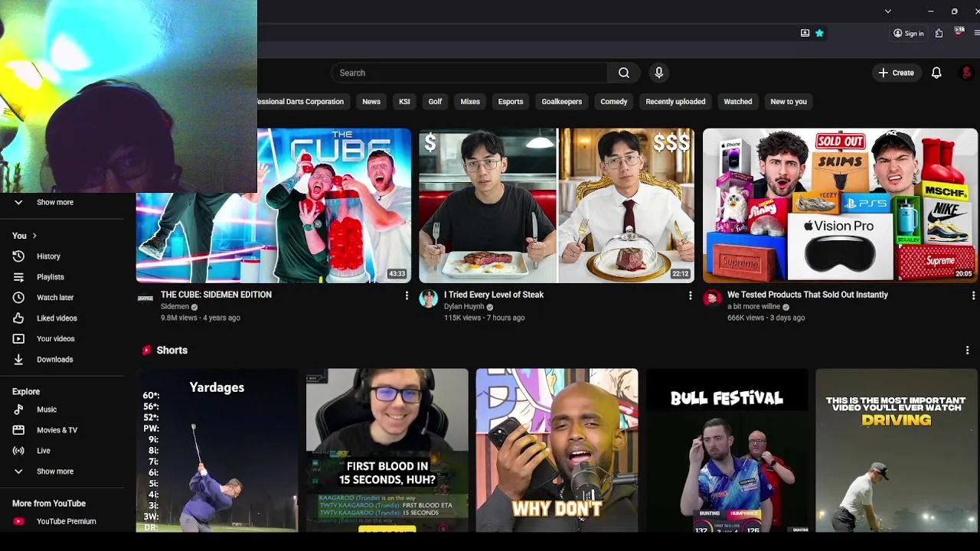Select the Golf filter chip
Image resolution: width=980 pixels, height=551 pixels.
coord(435,102)
